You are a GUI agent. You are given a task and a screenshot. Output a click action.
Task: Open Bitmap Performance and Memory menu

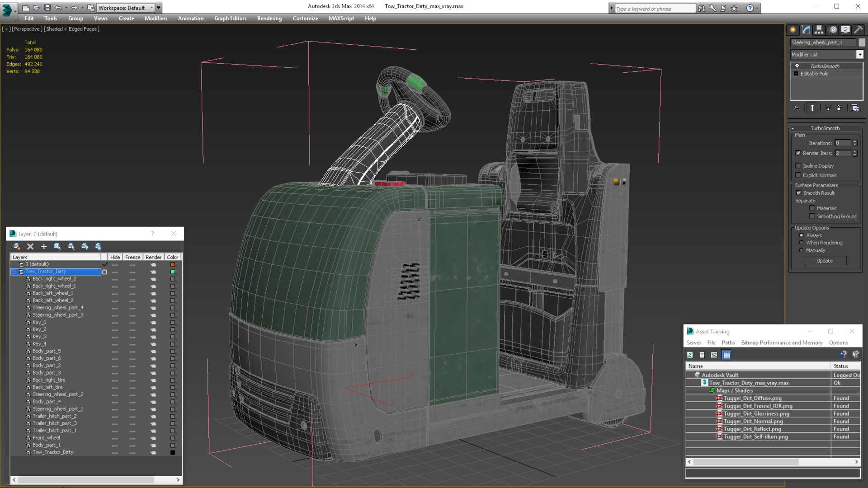[782, 343]
